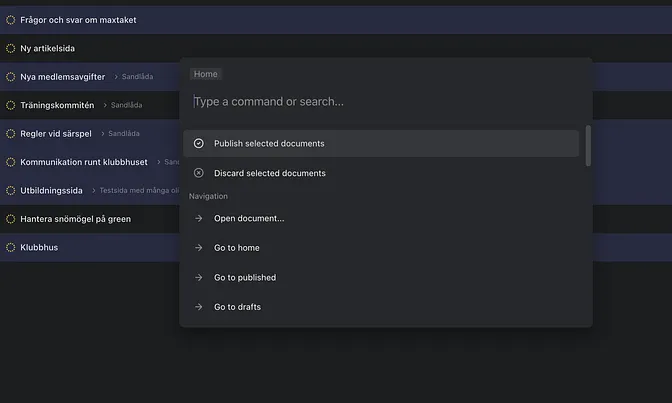Click the draft status icon for Ny artikelsida

[x=11, y=48]
